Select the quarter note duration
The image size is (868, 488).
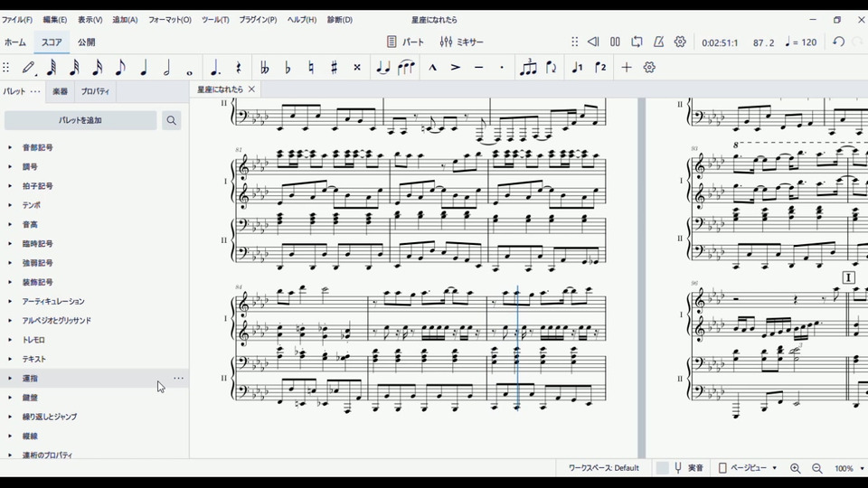(144, 68)
